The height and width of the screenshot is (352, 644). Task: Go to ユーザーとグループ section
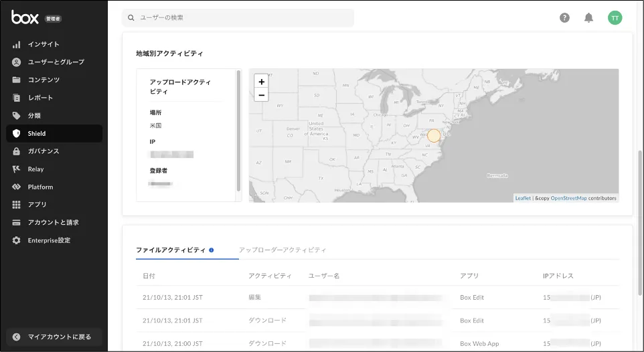56,62
